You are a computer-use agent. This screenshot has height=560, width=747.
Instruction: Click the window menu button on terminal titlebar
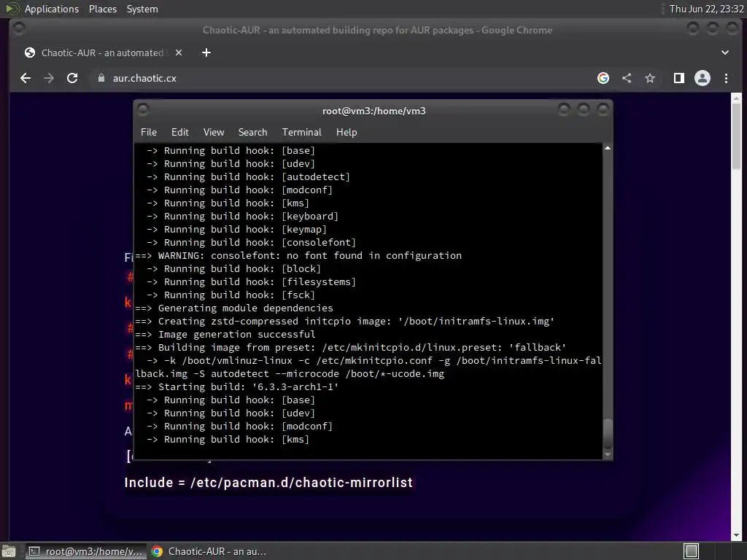142,110
